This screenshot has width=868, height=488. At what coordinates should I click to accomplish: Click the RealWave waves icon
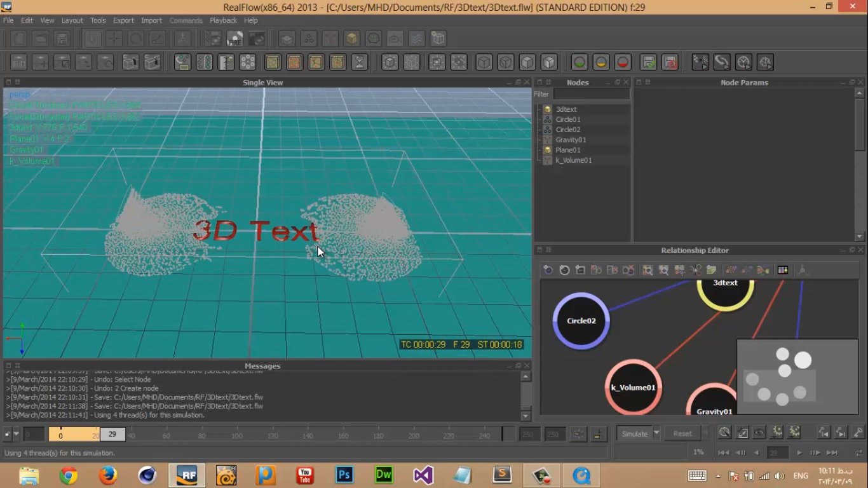coord(416,39)
